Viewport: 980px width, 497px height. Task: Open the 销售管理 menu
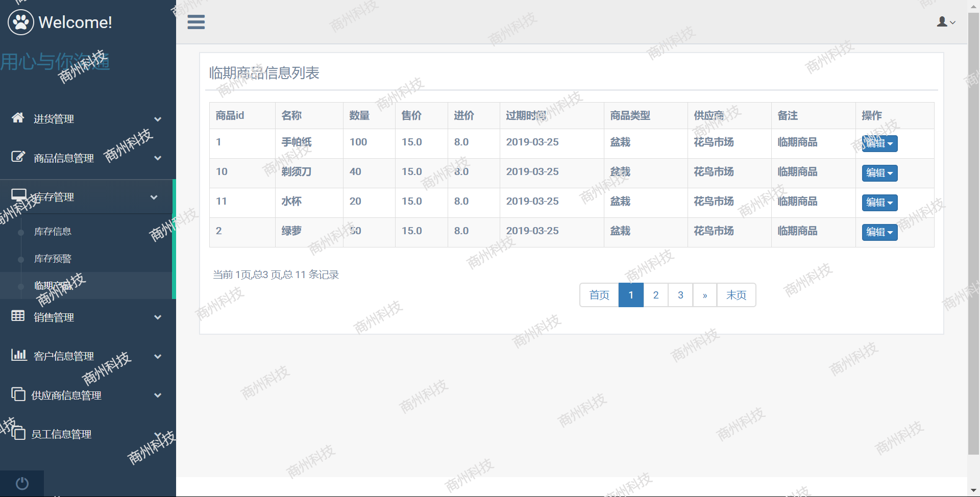click(x=87, y=317)
